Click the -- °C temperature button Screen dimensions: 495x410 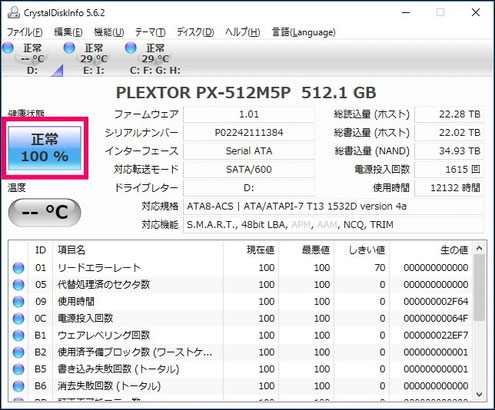44,213
